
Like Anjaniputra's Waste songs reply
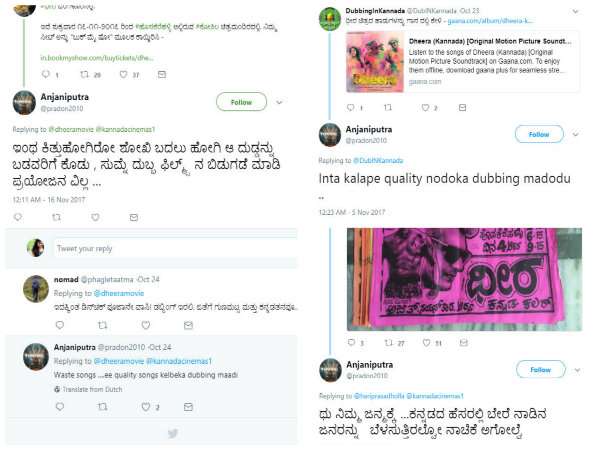click(x=145, y=407)
